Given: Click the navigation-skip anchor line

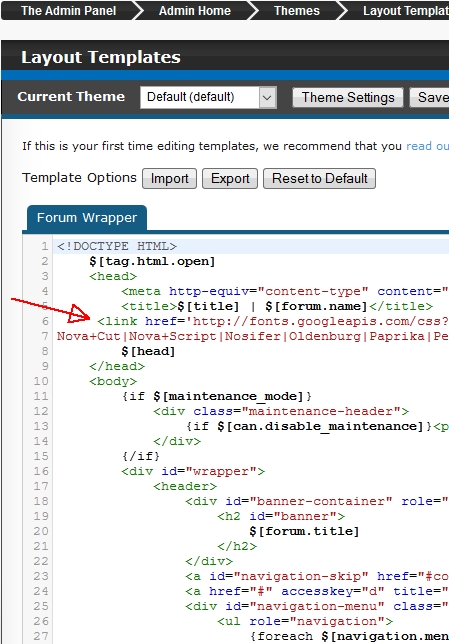Looking at the screenshot, I should pyautogui.click(x=317, y=576).
